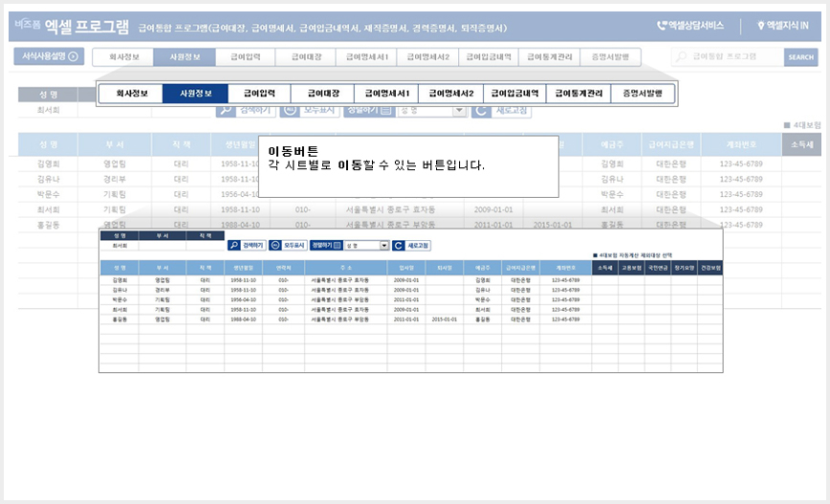Image resolution: width=830 pixels, height=504 pixels.
Task: Click the phone icon for 엑셀상담서비스
Action: pos(662,25)
